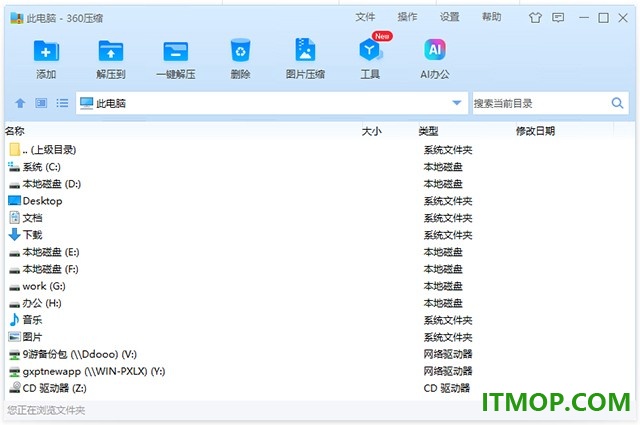The height and width of the screenshot is (425, 640).
Task: Open the 文件 menu
Action: click(365, 17)
